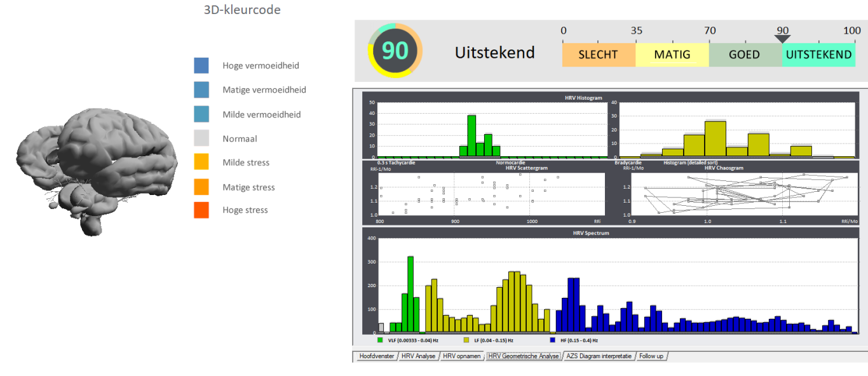Click the triangle marker at 90
This screenshot has height=376, width=868.
[783, 39]
